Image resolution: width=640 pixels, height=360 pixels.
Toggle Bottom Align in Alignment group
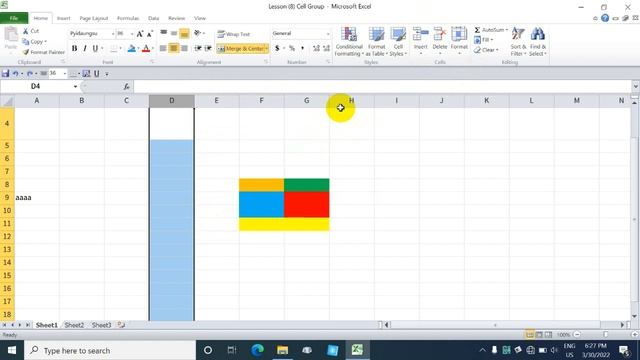184,33
